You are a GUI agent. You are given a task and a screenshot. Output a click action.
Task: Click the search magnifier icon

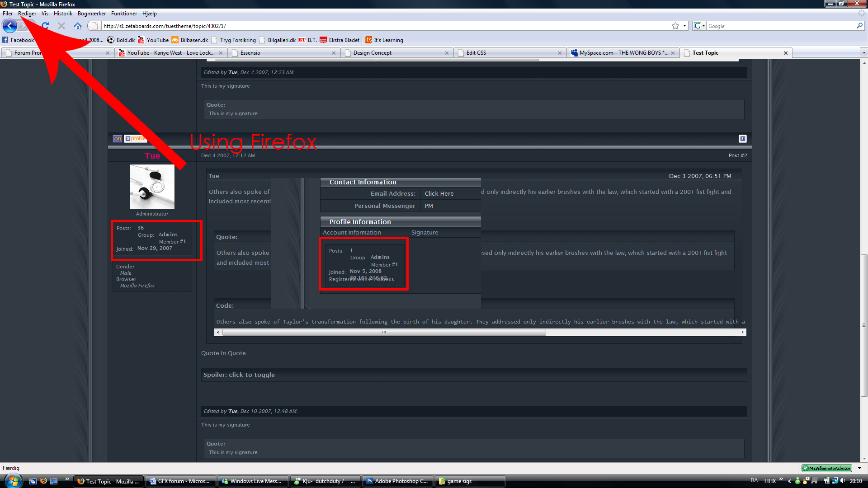[859, 26]
